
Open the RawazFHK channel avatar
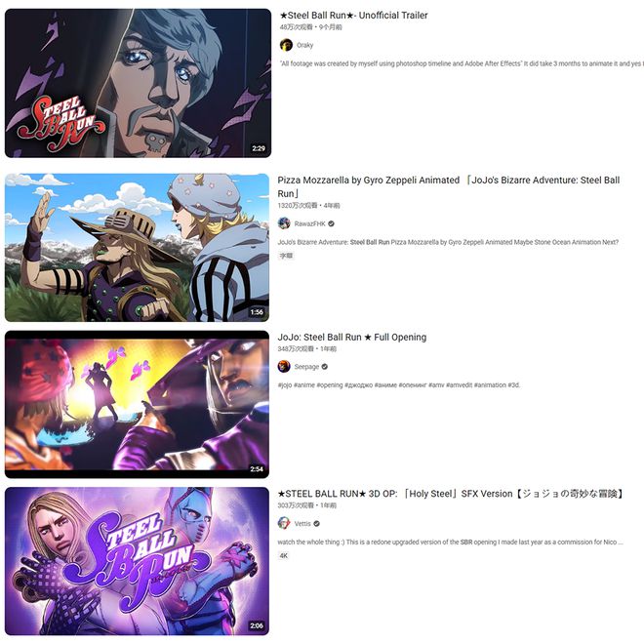pyautogui.click(x=284, y=223)
